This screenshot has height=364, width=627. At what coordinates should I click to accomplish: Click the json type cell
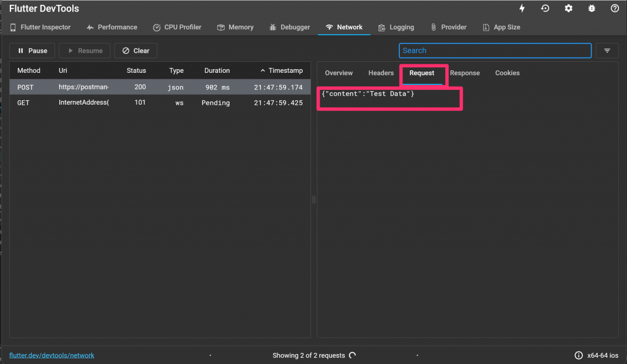pos(176,87)
